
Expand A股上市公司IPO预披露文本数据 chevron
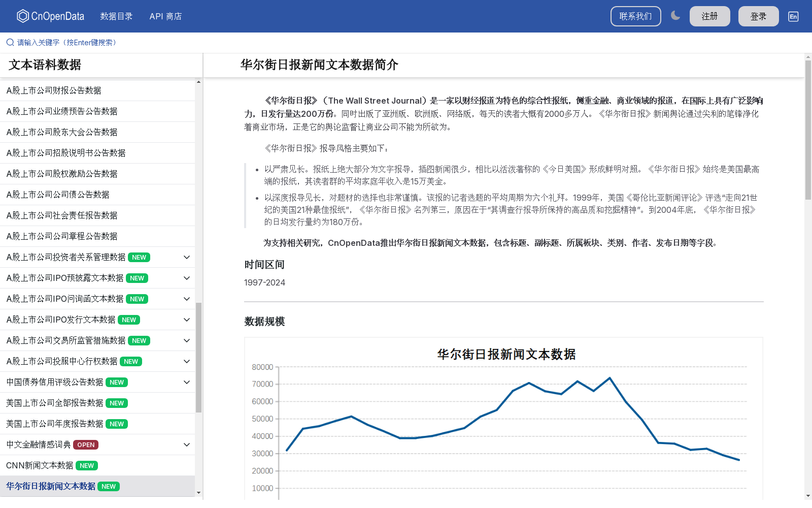pyautogui.click(x=187, y=278)
